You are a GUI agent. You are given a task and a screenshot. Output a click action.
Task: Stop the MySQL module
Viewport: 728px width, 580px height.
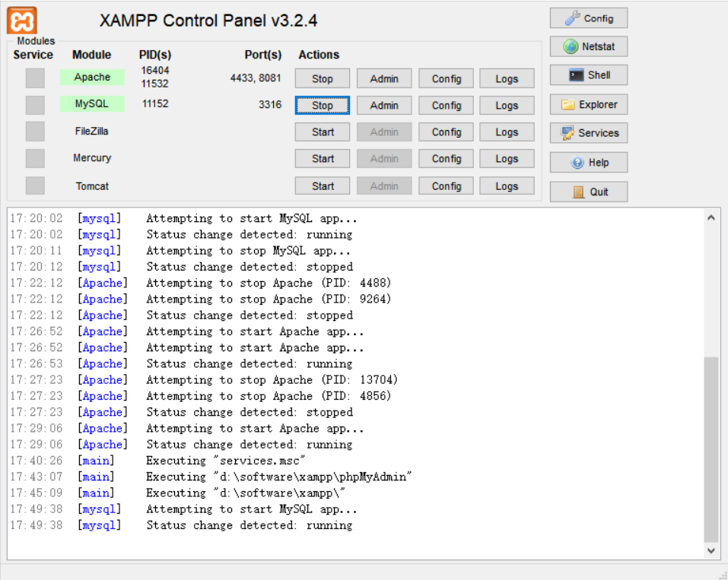pyautogui.click(x=323, y=106)
